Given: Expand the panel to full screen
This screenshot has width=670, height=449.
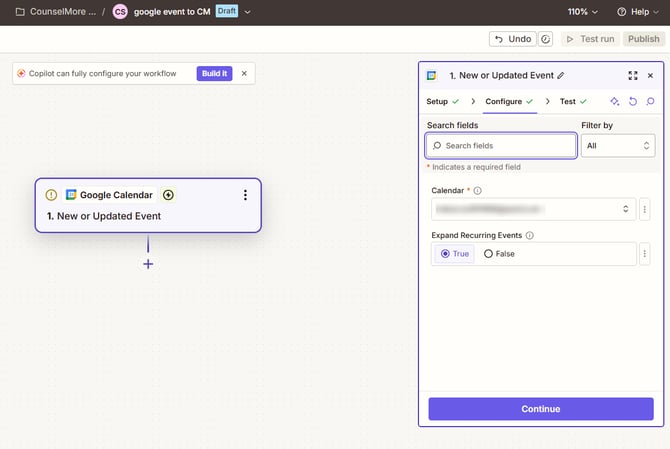Looking at the screenshot, I should point(633,76).
